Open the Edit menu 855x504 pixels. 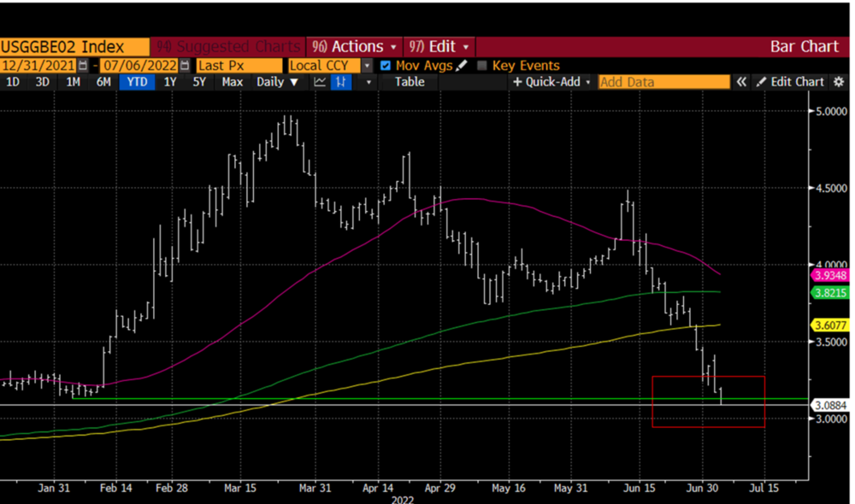pos(439,47)
